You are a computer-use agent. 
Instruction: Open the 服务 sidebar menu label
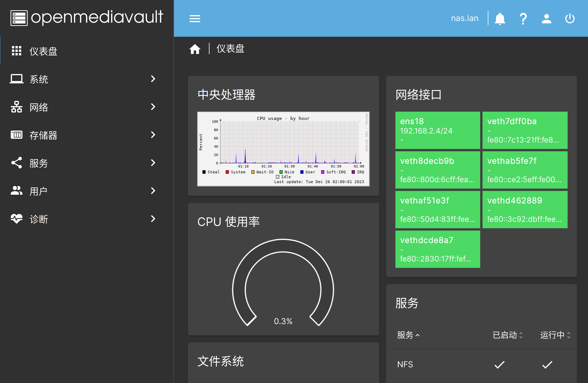39,163
